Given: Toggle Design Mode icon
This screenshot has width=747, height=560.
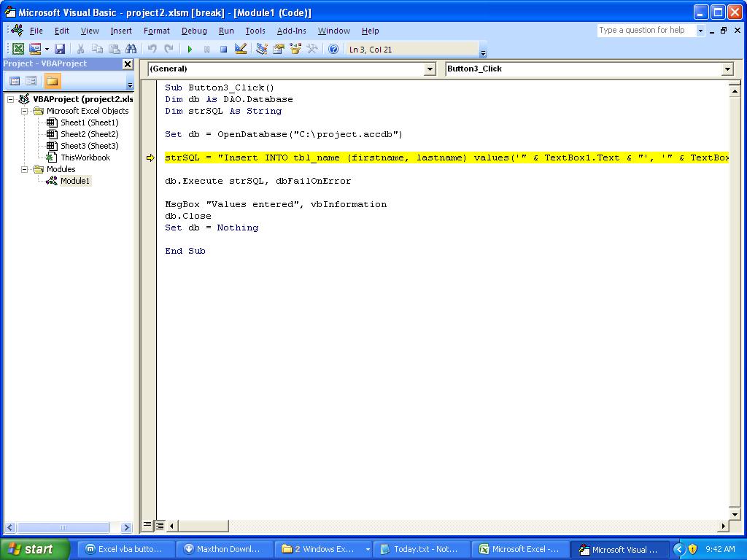Looking at the screenshot, I should (x=241, y=49).
